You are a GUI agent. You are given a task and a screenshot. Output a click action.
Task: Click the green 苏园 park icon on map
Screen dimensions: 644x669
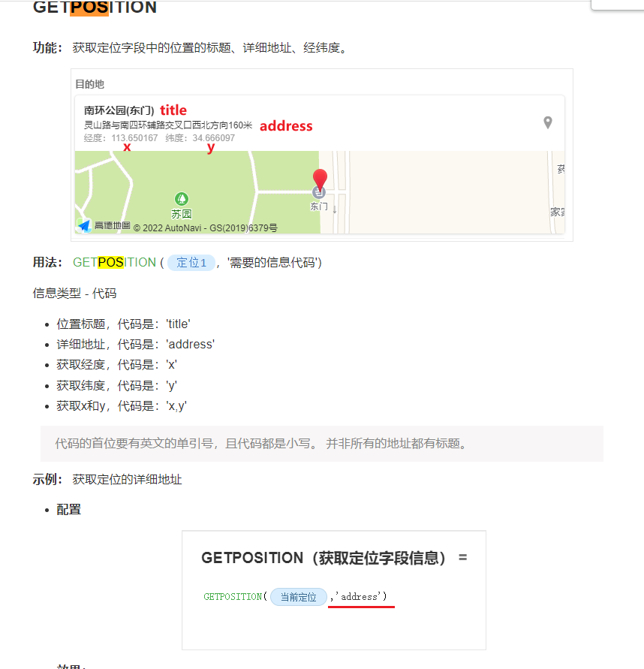[182, 199]
